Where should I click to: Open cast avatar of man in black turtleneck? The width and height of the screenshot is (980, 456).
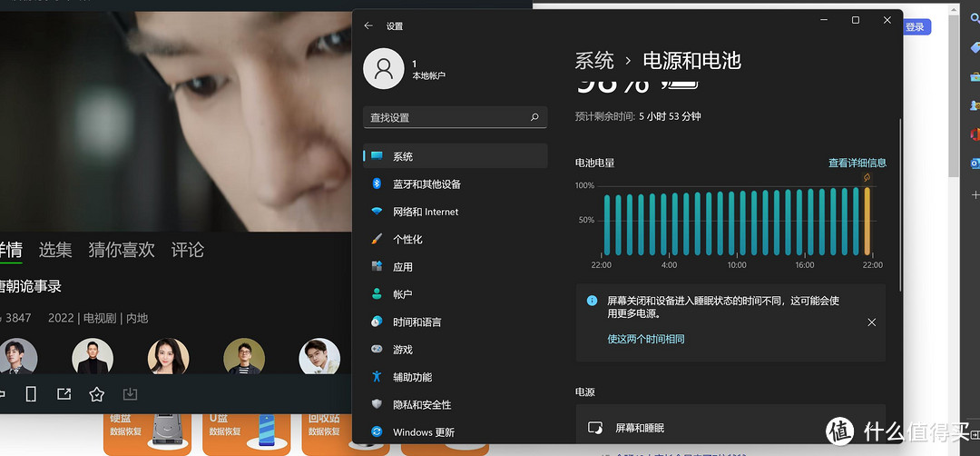pos(93,357)
